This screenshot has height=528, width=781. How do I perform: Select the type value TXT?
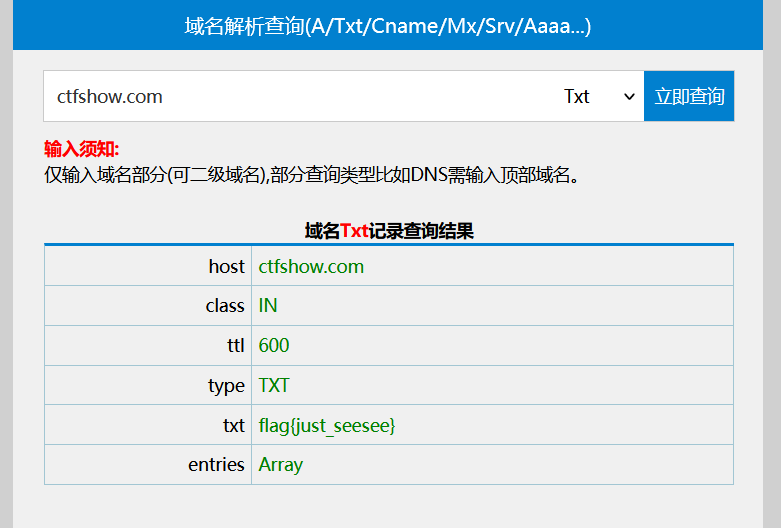tap(273, 385)
